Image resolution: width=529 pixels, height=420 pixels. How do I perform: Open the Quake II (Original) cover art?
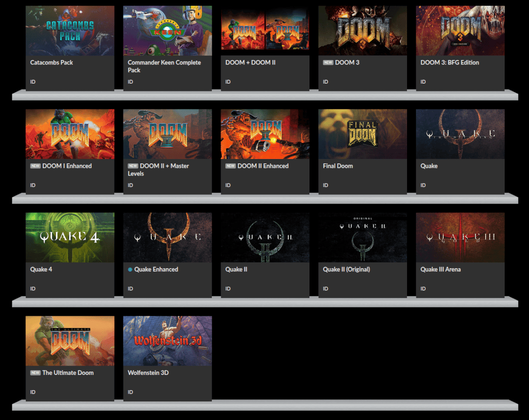coord(363,238)
